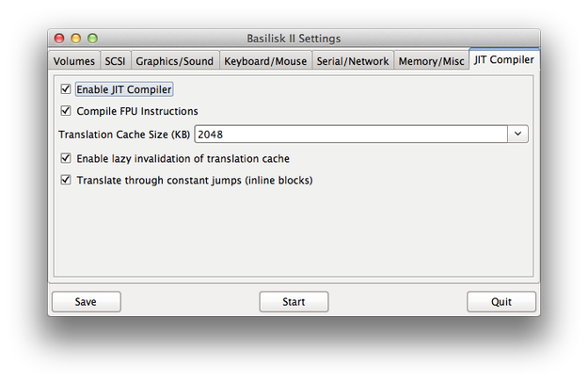The width and height of the screenshot is (588, 382).
Task: Switch to the Volumes tab
Action: click(74, 61)
